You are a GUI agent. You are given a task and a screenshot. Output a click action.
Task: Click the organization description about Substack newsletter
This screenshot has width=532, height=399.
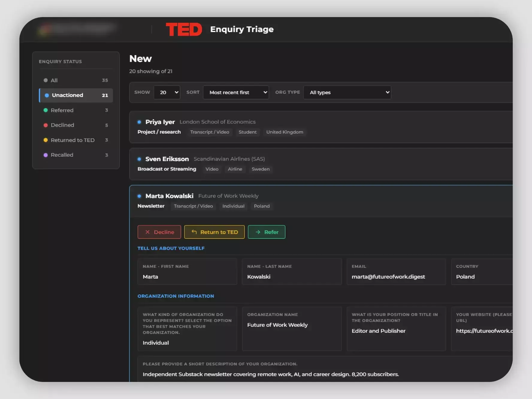[271, 374]
